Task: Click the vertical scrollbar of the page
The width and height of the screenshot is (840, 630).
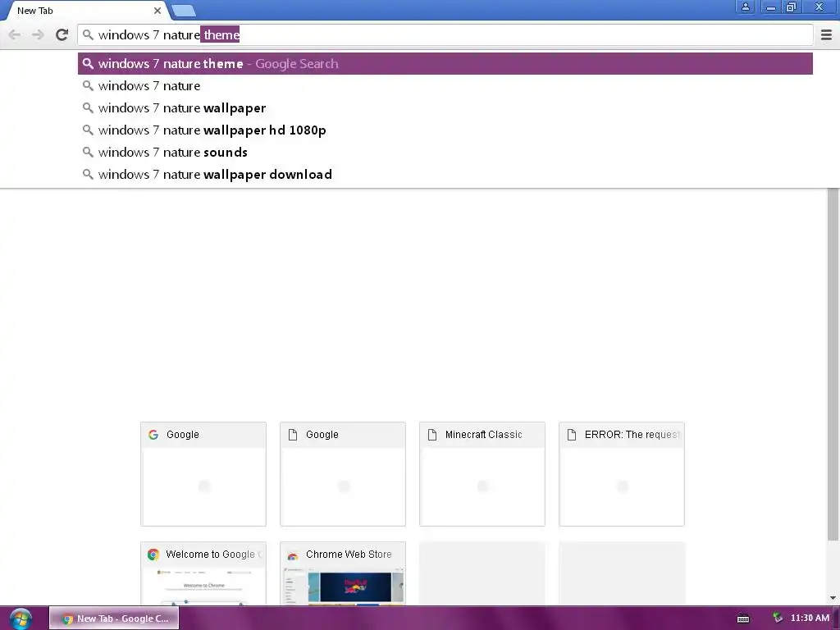Action: 833,364
